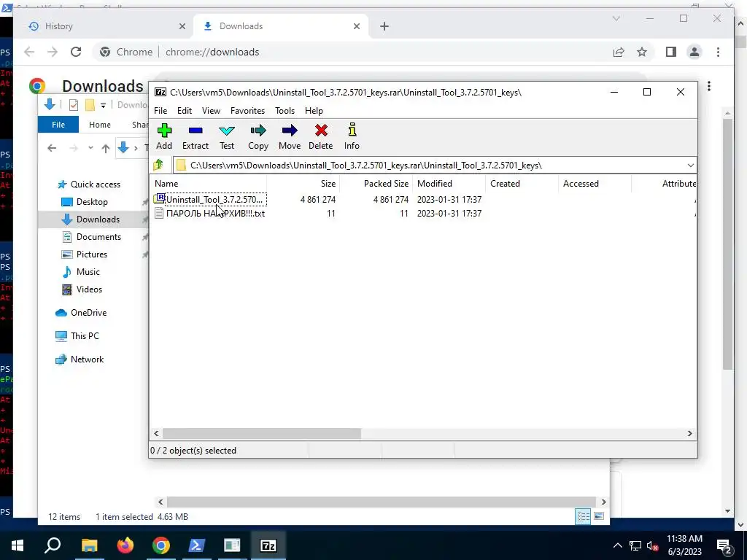Screen dimensions: 747x560
Task: Click the Chrome back navigation arrow
Action: pyautogui.click(x=29, y=52)
